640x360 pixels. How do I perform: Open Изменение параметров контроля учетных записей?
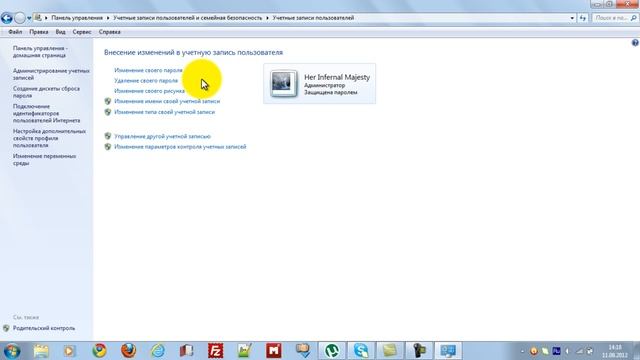pyautogui.click(x=180, y=147)
